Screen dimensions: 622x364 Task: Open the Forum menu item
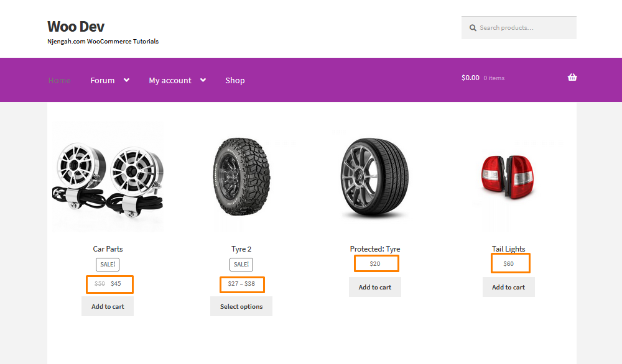(103, 80)
